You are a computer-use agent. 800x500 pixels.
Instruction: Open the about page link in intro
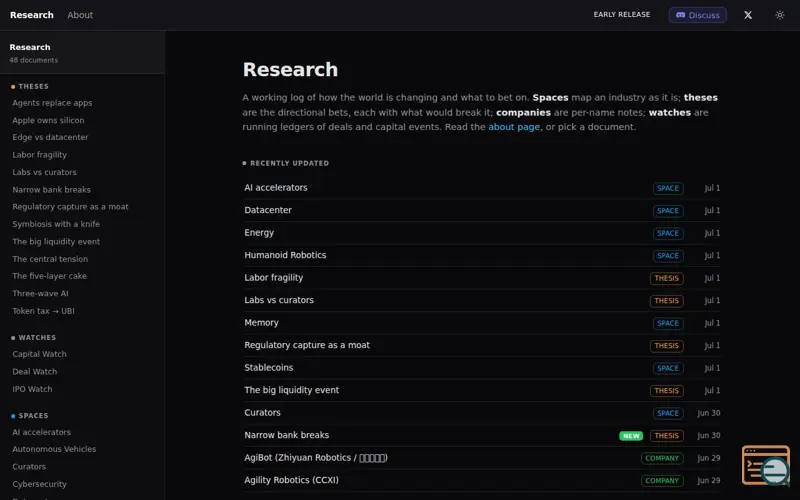[514, 127]
